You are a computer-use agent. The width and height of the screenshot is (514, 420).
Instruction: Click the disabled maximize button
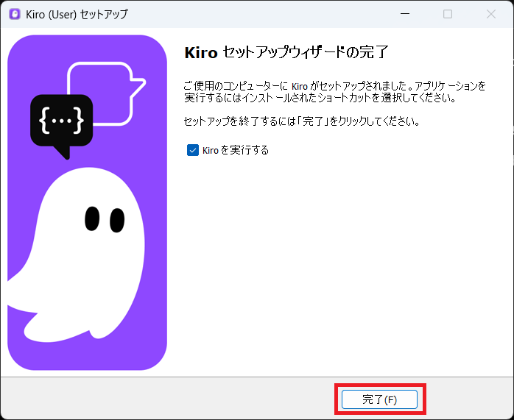click(x=448, y=14)
